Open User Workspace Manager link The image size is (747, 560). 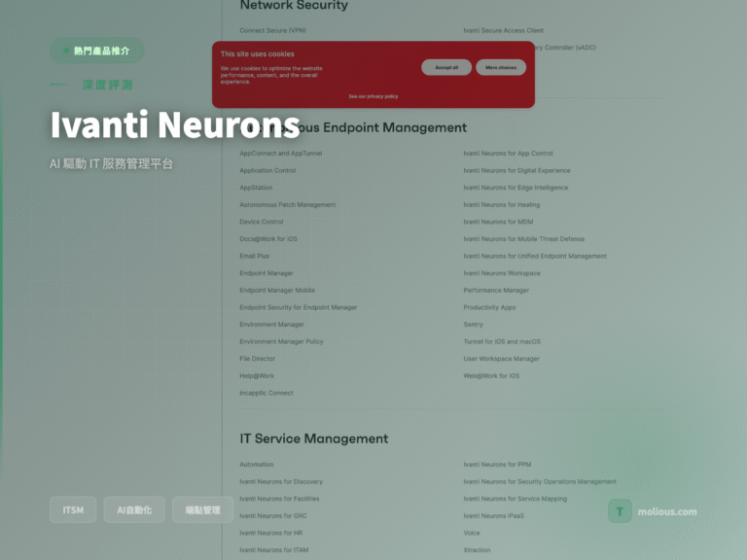501,359
